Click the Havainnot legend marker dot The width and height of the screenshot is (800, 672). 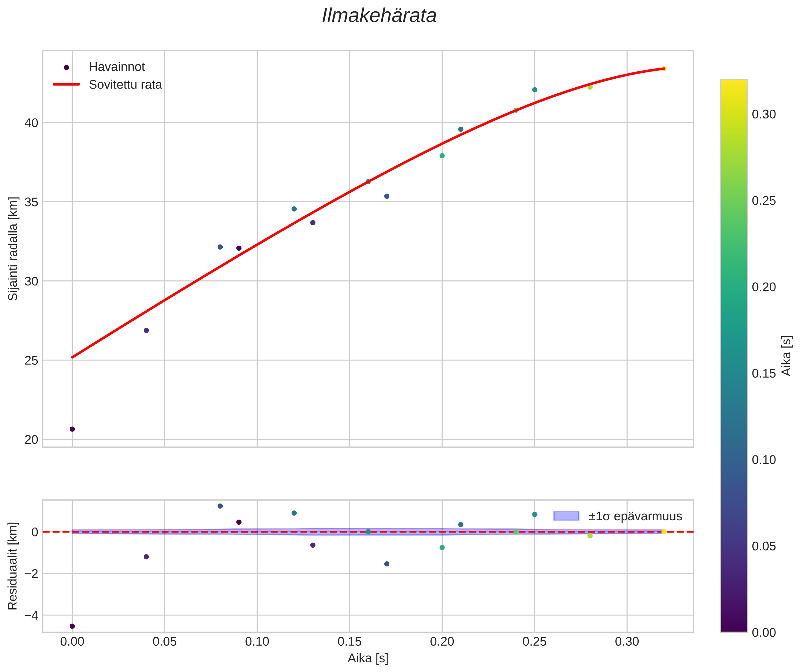66,67
